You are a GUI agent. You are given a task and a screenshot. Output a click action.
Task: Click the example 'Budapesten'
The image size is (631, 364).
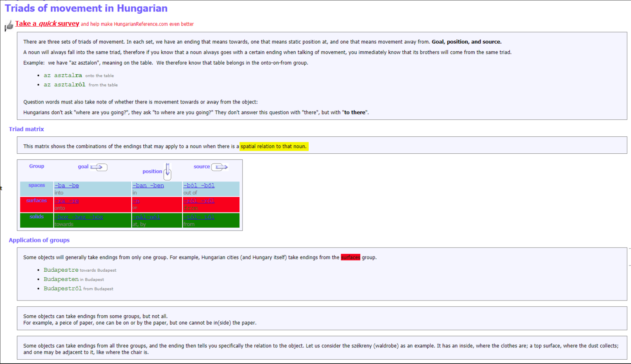click(61, 279)
